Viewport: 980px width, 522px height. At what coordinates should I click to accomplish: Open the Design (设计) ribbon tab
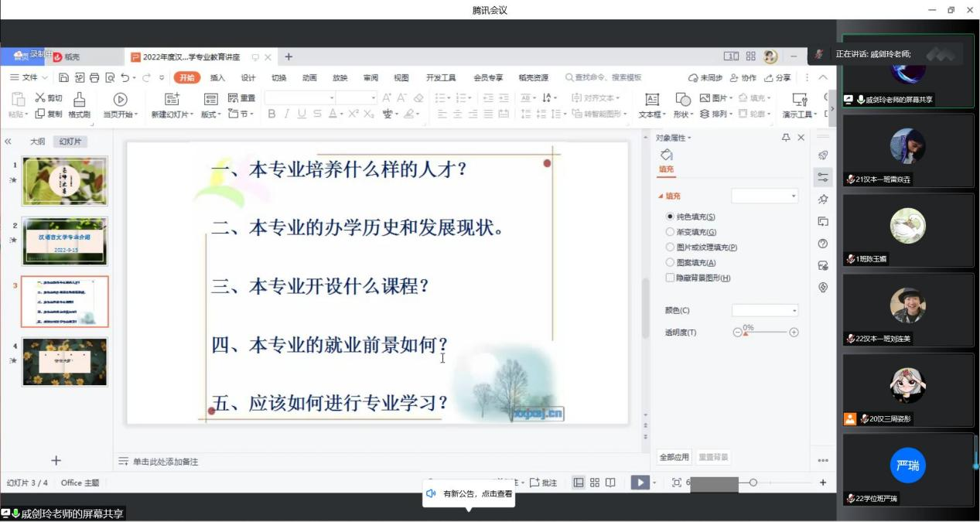pos(248,77)
